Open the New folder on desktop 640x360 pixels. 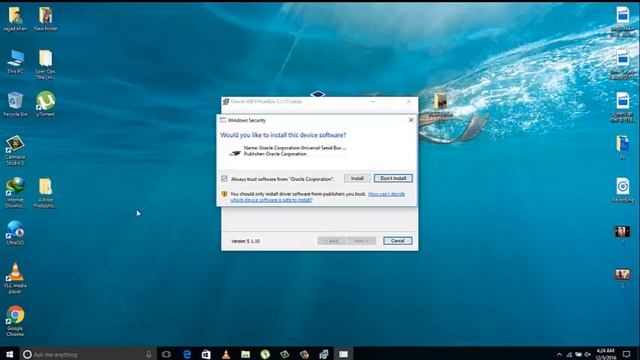(45, 19)
